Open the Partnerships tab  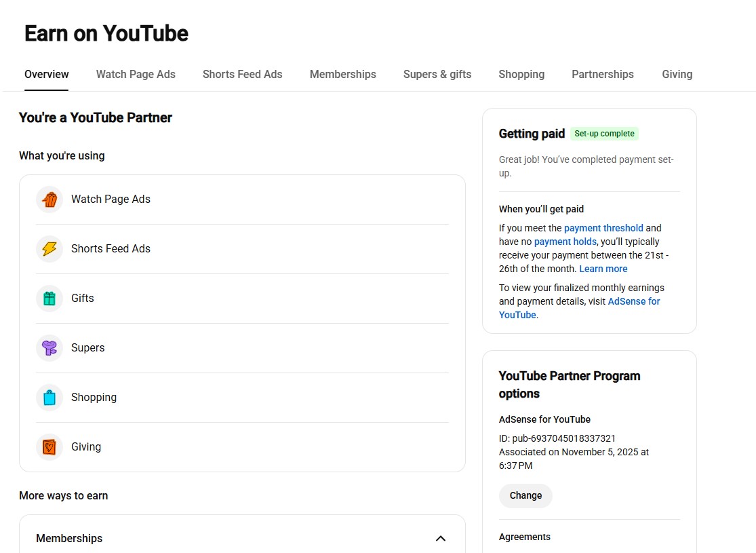pyautogui.click(x=603, y=75)
